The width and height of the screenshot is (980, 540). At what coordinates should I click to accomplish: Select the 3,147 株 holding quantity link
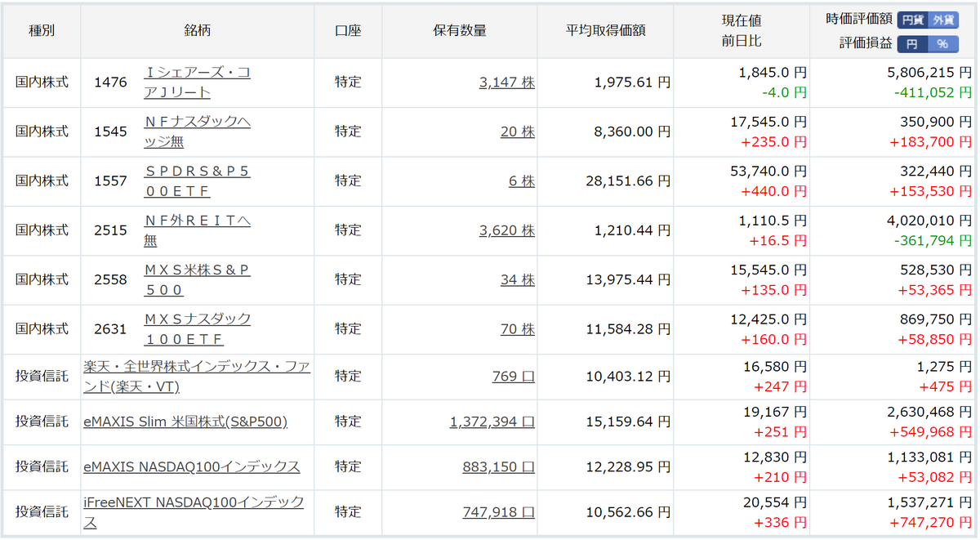tap(507, 83)
